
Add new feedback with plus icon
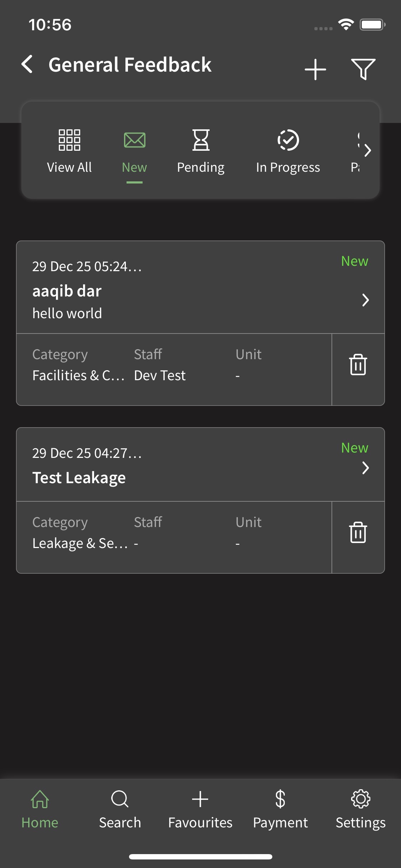(x=315, y=69)
